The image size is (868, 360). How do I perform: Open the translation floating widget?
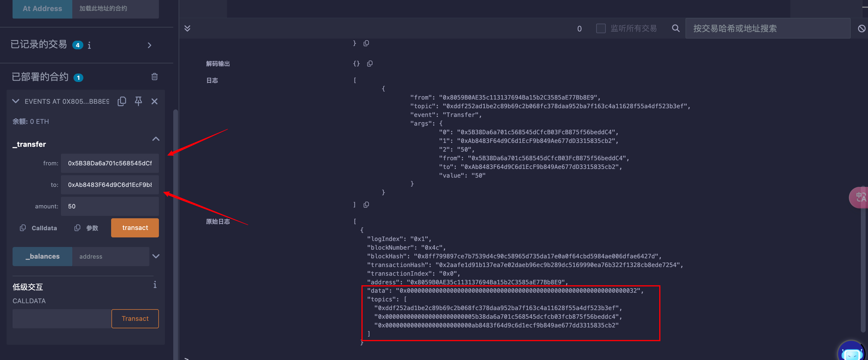(x=859, y=197)
